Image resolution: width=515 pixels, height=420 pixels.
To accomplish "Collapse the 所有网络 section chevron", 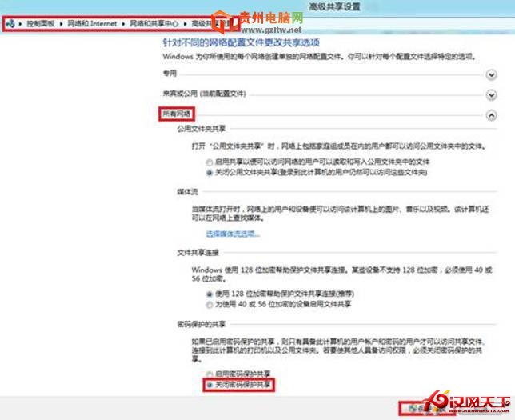I will (x=492, y=114).
